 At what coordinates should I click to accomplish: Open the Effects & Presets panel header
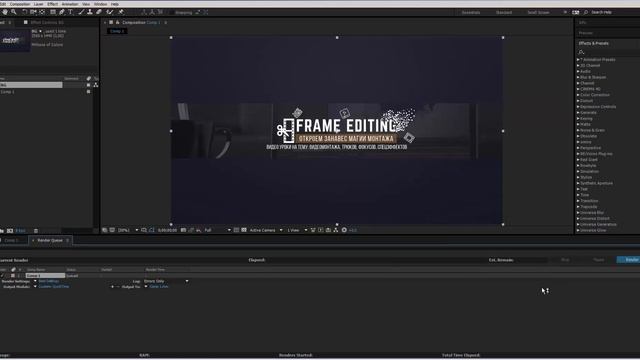tap(593, 43)
